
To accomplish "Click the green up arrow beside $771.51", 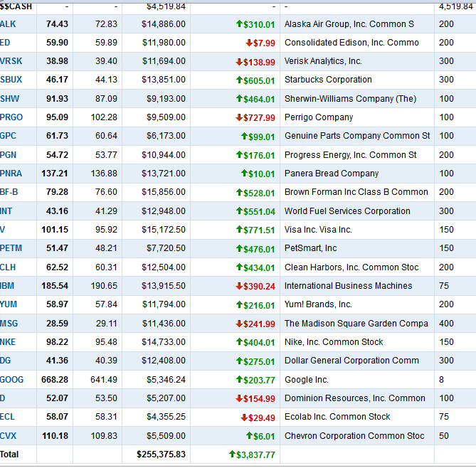I will click(x=239, y=229).
